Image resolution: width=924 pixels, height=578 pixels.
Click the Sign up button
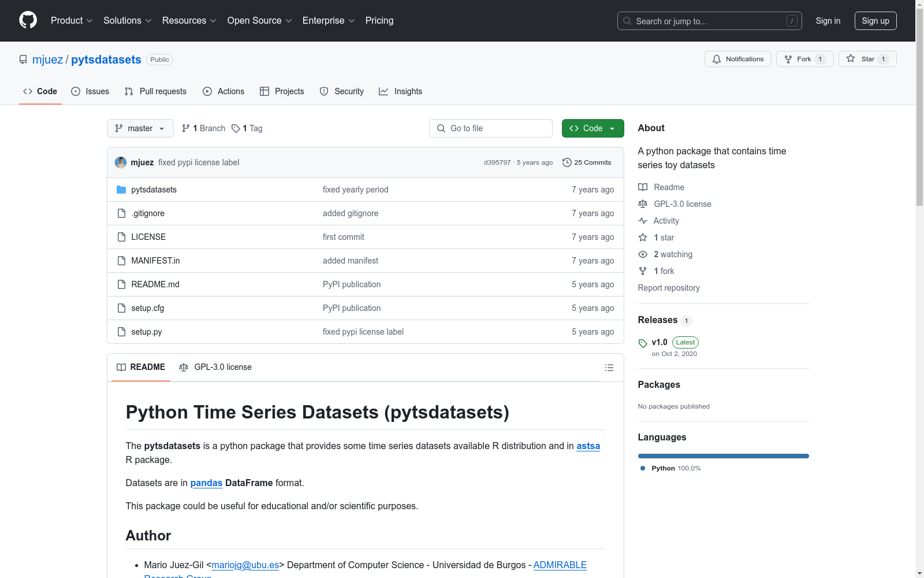click(875, 21)
